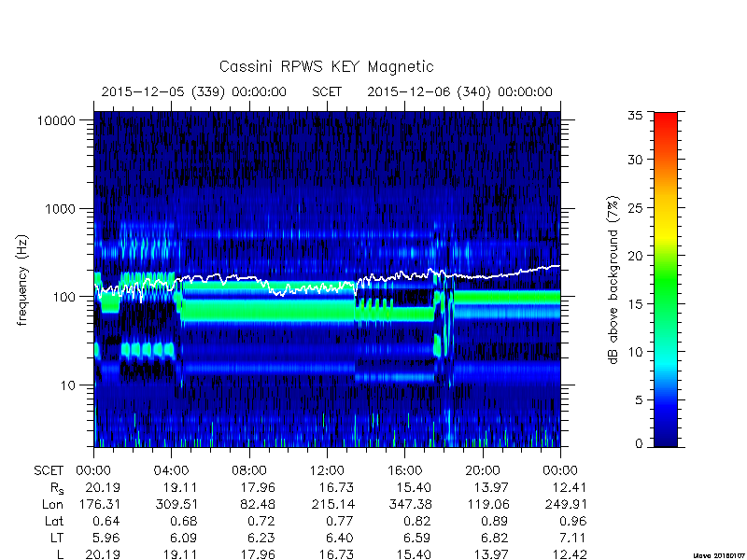Click the Lon value "347.38"
747x560 pixels.
410,504
